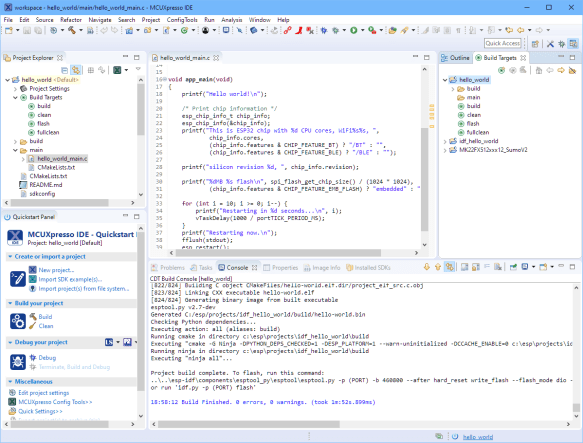Collapse Build Targets node in Project Explorer

pyautogui.click(x=15, y=97)
